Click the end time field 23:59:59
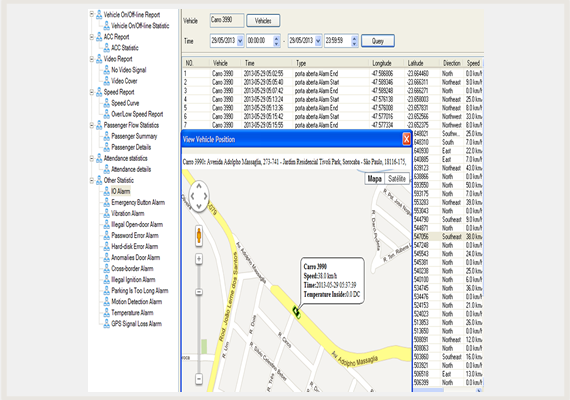 click(x=338, y=41)
